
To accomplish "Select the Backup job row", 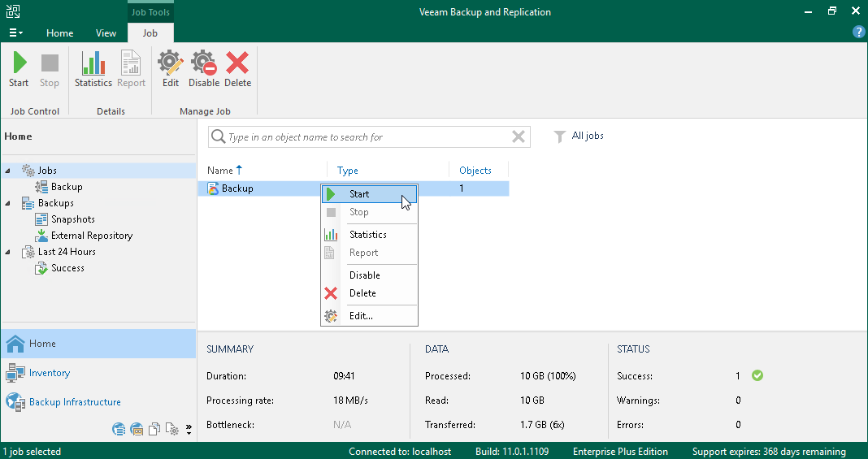I will click(x=354, y=188).
